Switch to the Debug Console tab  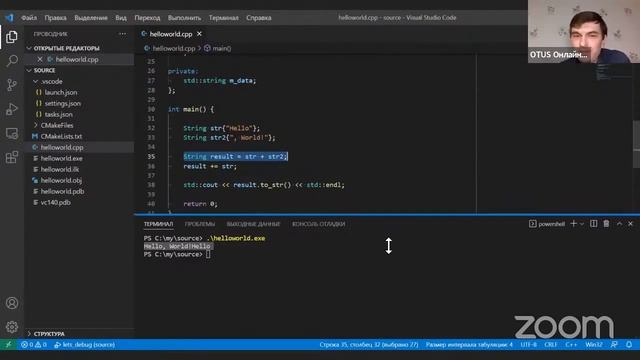(x=319, y=224)
